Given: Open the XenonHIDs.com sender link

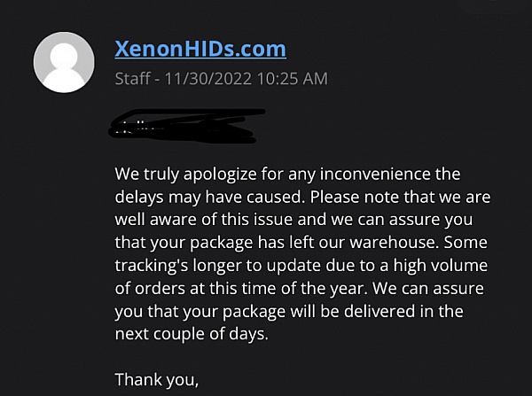Looking at the screenshot, I should coord(200,49).
